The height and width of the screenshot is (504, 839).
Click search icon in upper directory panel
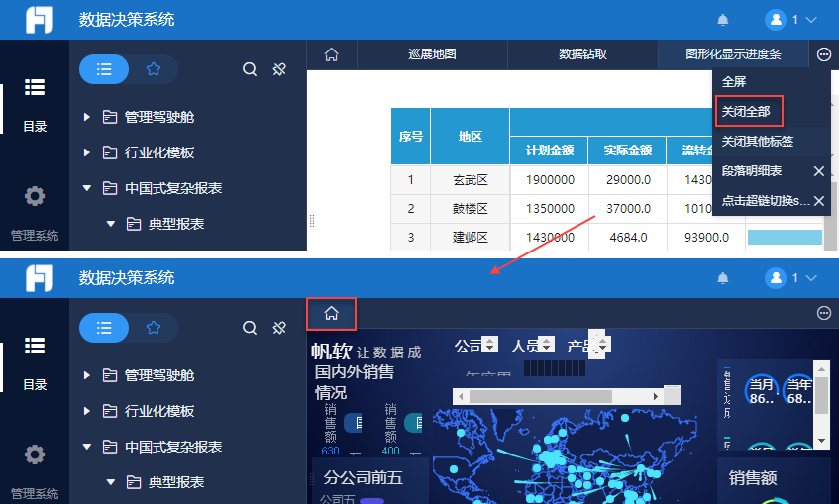click(250, 69)
